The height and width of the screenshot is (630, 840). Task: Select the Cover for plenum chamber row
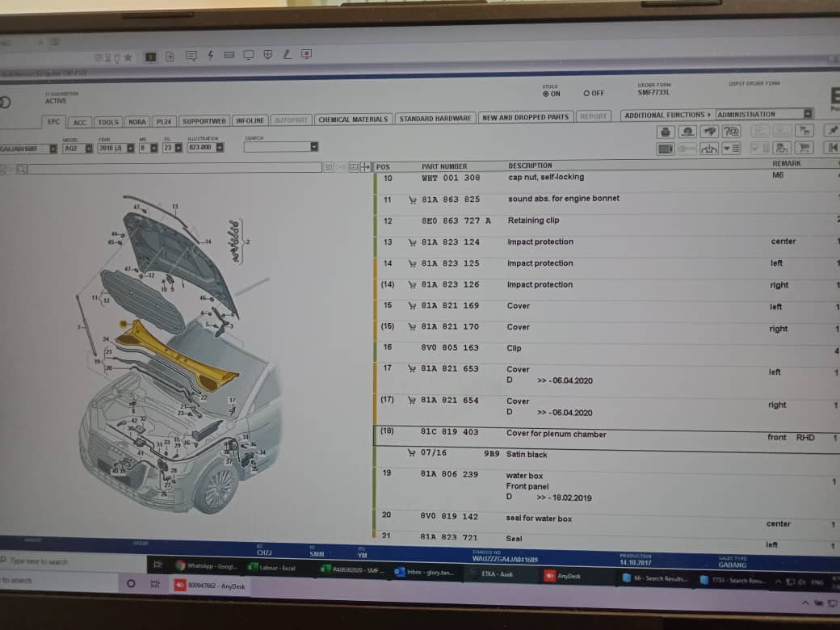(556, 434)
